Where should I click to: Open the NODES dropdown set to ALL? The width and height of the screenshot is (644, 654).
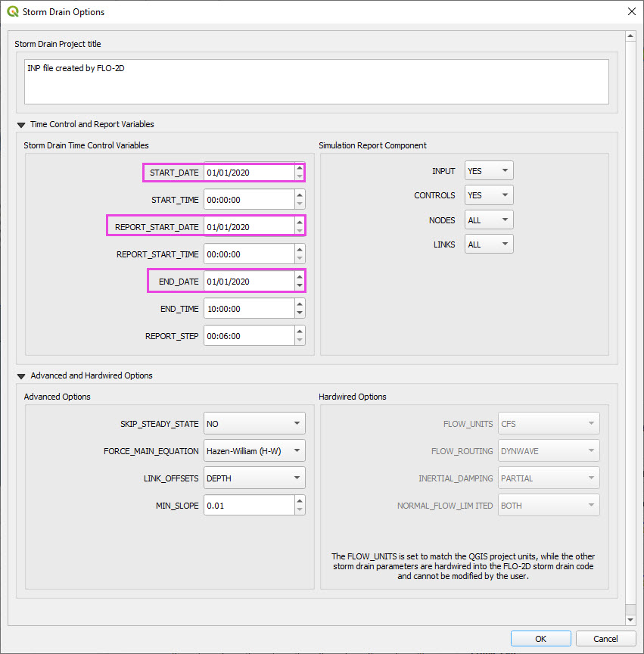[489, 220]
